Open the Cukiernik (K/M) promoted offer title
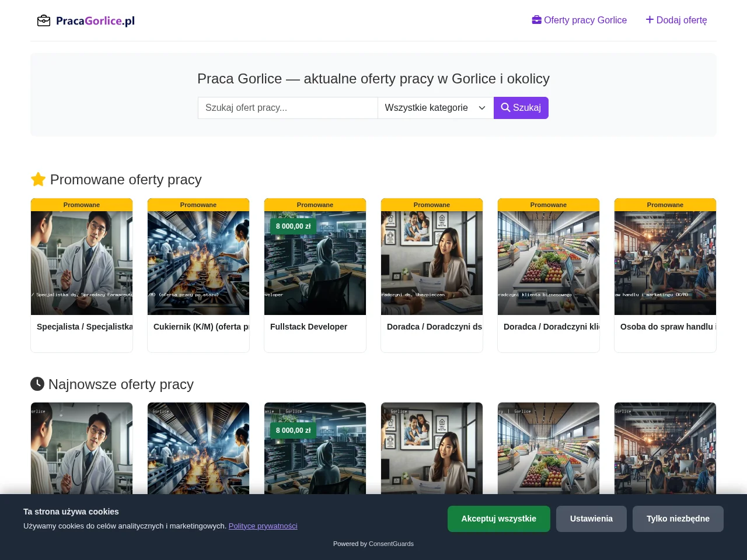Image resolution: width=747 pixels, height=560 pixels. click(201, 327)
